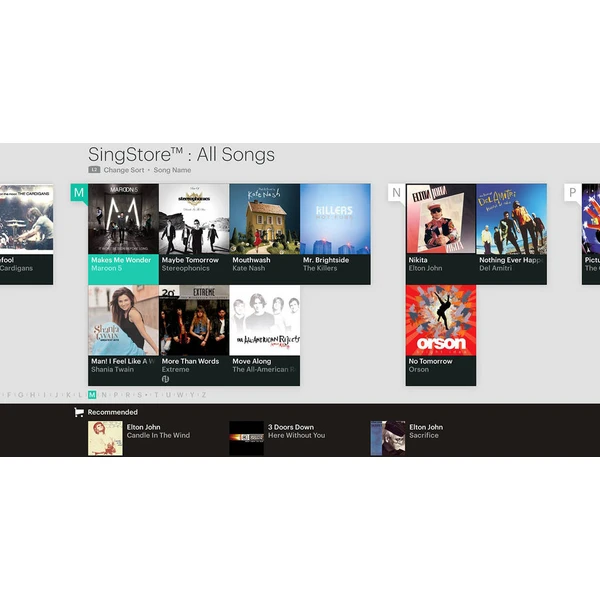Image resolution: width=600 pixels, height=600 pixels.
Task: Jump to letter L in alphabet bar
Action: (80, 395)
